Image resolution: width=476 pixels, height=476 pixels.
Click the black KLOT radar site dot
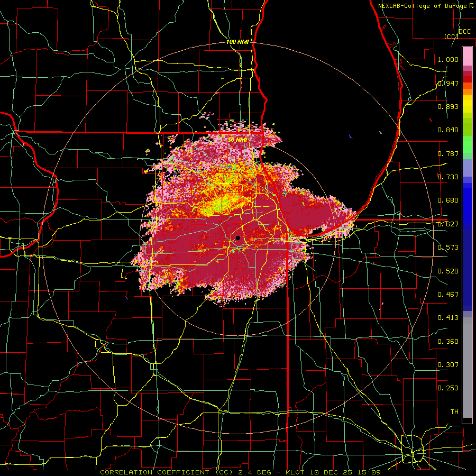pos(238,238)
